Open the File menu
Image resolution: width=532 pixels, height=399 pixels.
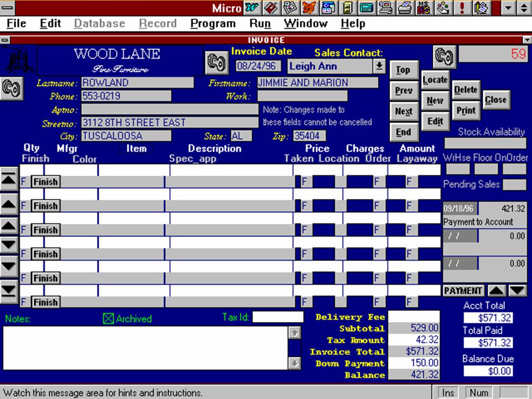[x=16, y=23]
